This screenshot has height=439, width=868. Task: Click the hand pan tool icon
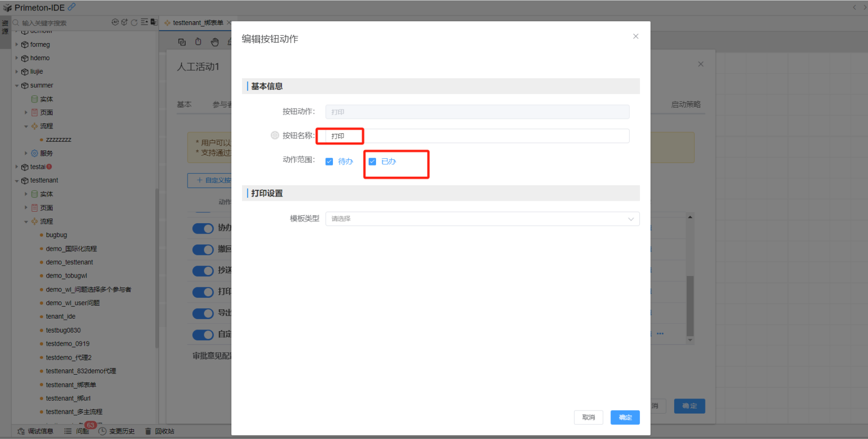coord(215,42)
